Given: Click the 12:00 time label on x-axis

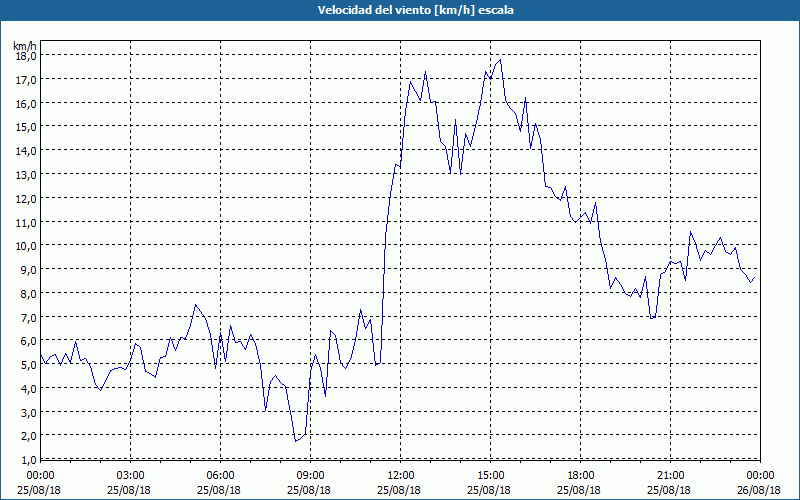Looking at the screenshot, I should click(401, 476).
